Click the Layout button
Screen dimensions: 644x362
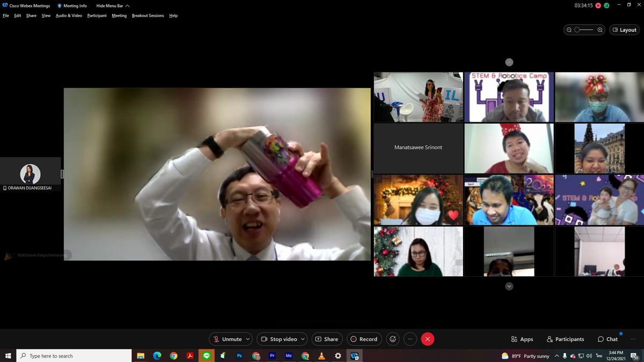625,30
